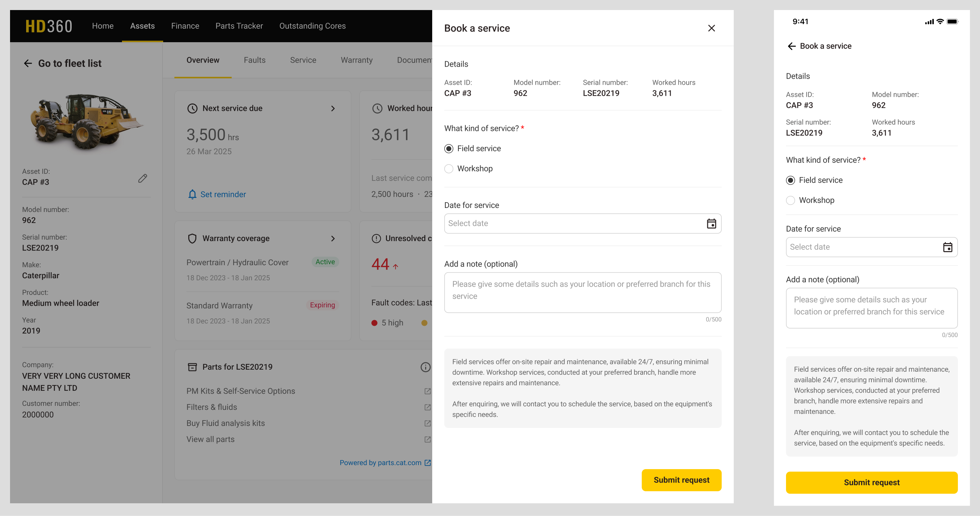The width and height of the screenshot is (980, 516).
Task: Edit Asset ID with the pencil icon
Action: (x=143, y=178)
